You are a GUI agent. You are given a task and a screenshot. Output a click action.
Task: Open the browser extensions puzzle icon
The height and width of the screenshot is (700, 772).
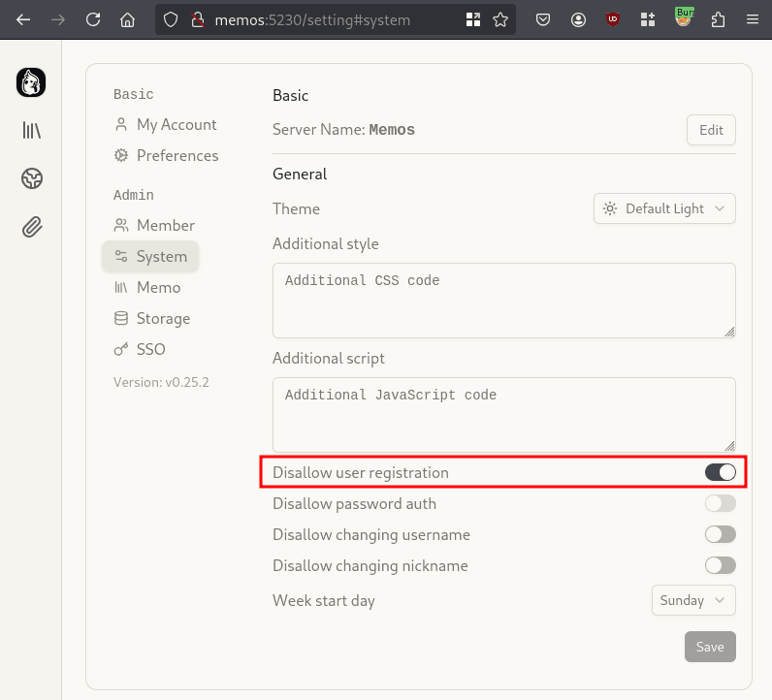718,19
